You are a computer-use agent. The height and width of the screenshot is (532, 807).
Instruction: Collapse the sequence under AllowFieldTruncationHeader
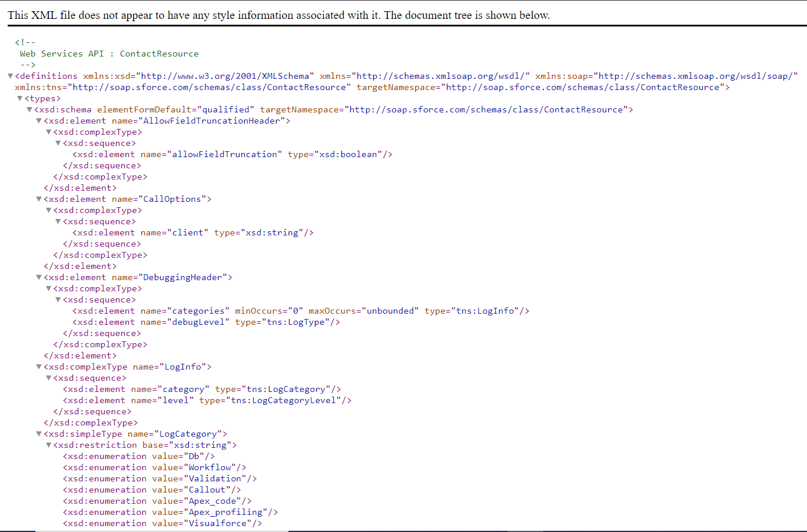tap(58, 142)
